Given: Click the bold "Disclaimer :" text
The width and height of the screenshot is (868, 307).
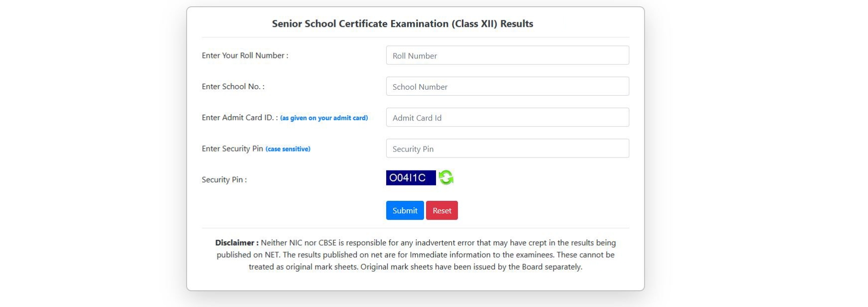Looking at the screenshot, I should pyautogui.click(x=237, y=243).
